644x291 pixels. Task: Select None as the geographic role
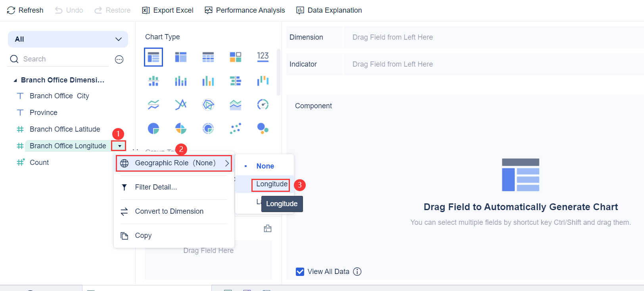(264, 166)
